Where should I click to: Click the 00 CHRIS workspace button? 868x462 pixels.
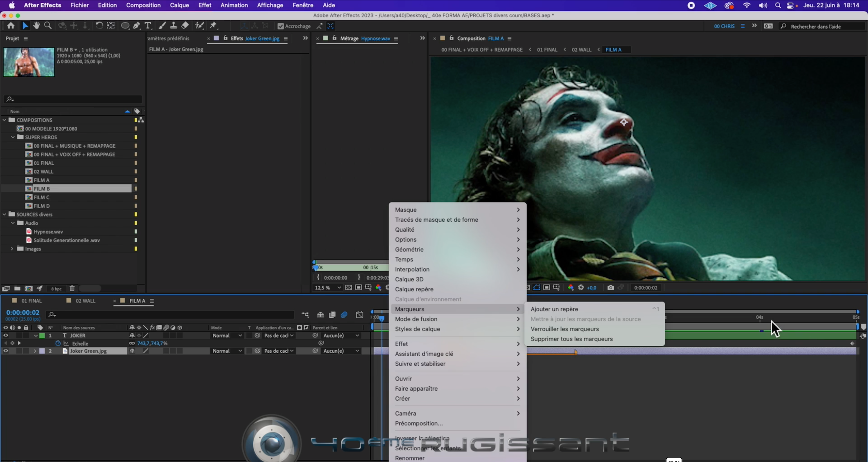(724, 26)
